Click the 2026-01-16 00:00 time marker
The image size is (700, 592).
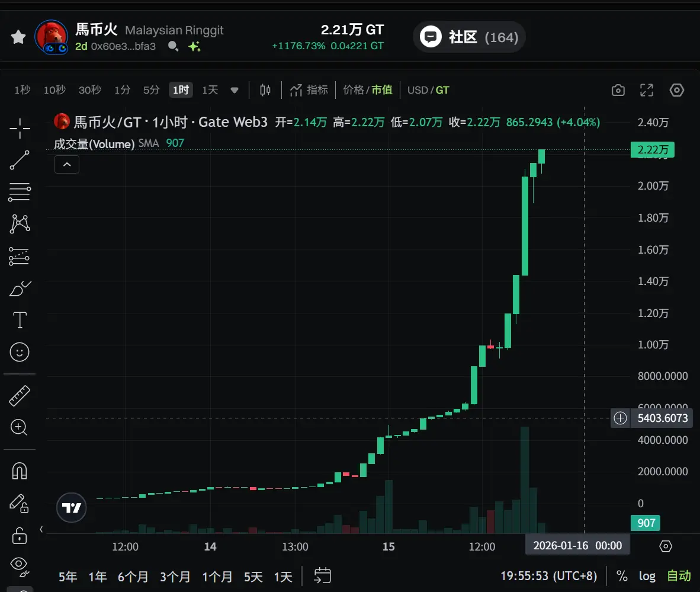tap(577, 546)
